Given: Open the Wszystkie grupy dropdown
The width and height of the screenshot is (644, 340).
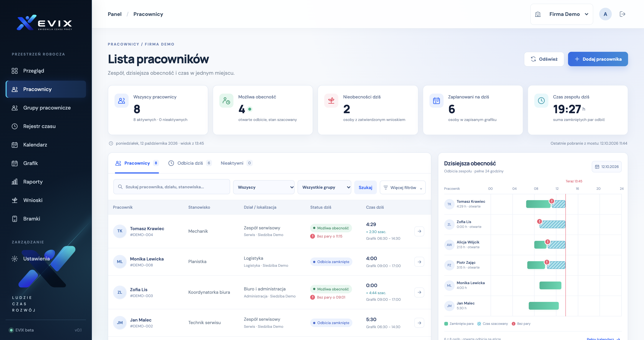Looking at the screenshot, I should point(324,187).
